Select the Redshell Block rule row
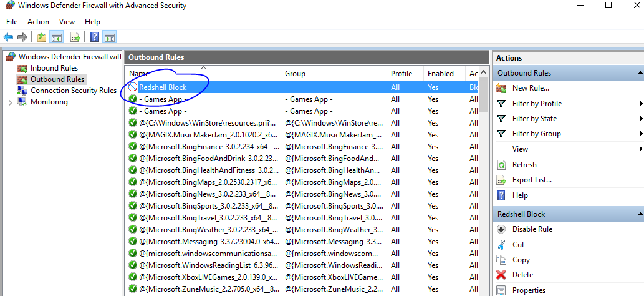 pyautogui.click(x=302, y=87)
